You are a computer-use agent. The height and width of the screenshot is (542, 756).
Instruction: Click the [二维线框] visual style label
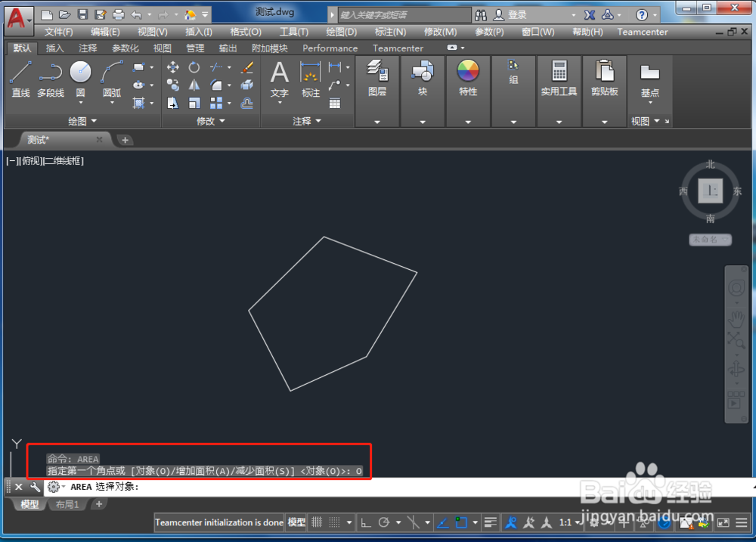[64, 161]
